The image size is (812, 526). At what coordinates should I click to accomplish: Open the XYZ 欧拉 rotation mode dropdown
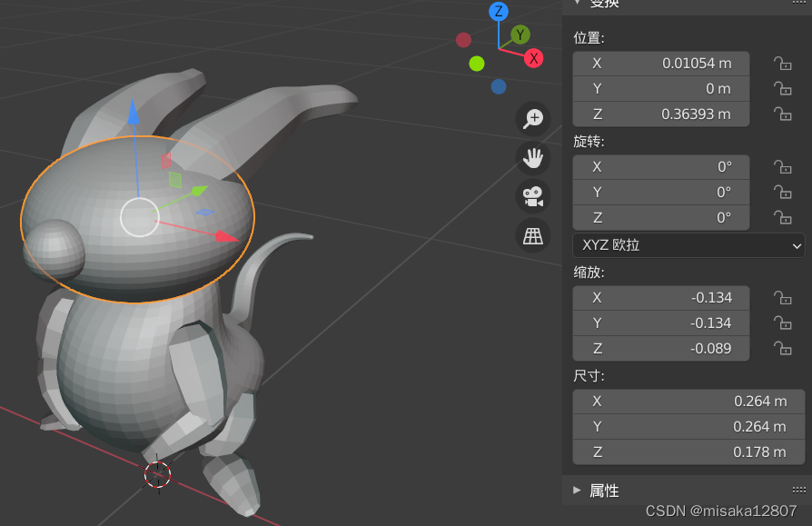[x=688, y=245]
